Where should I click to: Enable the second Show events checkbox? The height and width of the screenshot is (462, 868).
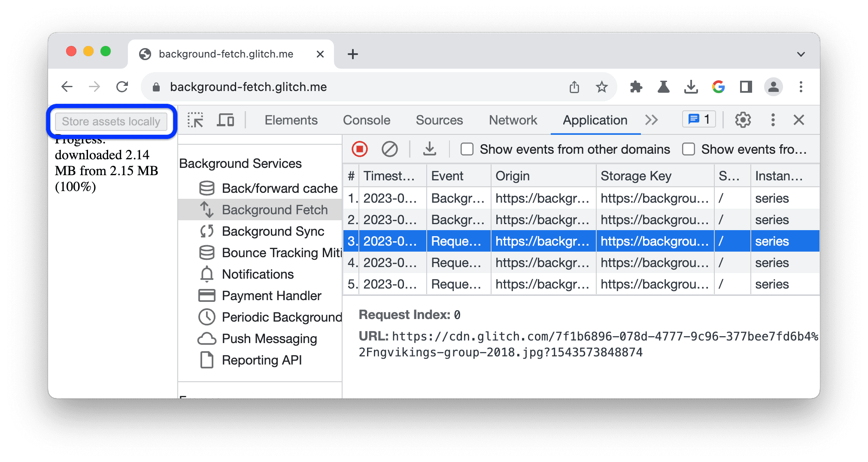pyautogui.click(x=689, y=149)
